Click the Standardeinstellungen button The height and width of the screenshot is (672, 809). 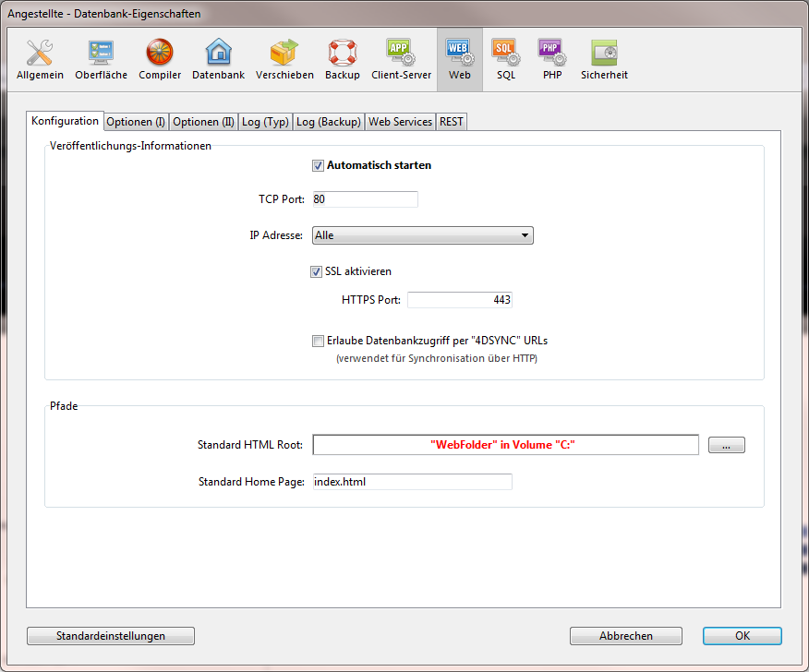pyautogui.click(x=111, y=636)
